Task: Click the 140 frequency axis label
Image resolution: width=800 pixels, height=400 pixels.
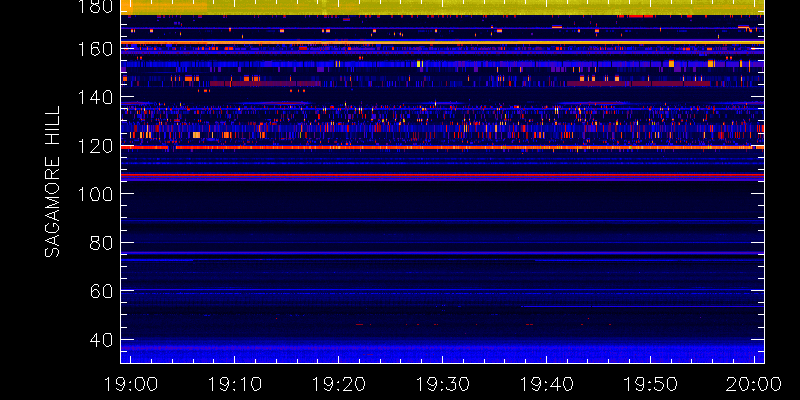Action: (97, 97)
